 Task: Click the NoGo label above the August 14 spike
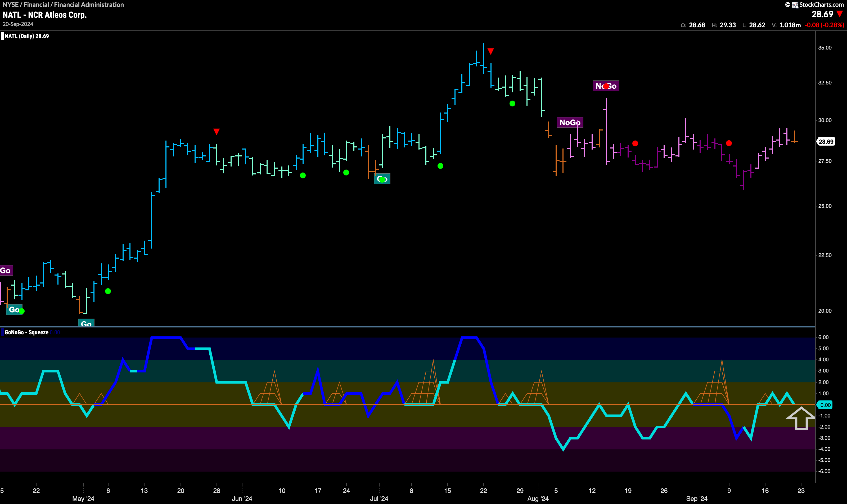click(606, 86)
